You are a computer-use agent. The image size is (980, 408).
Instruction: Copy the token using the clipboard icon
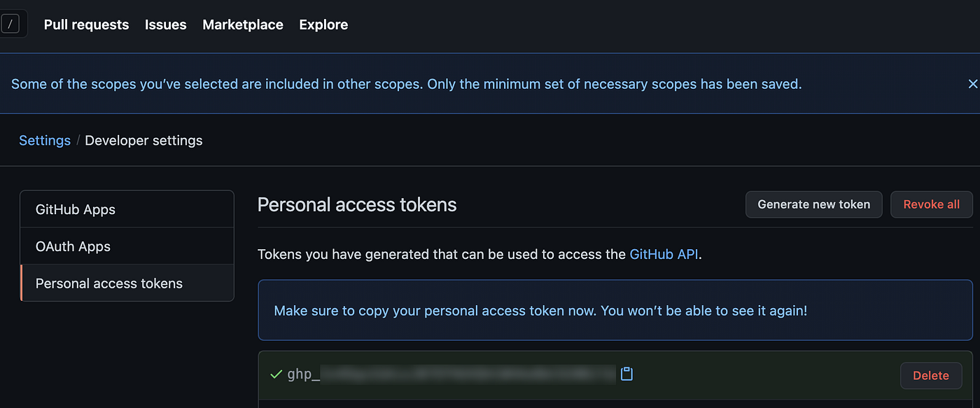tap(626, 374)
